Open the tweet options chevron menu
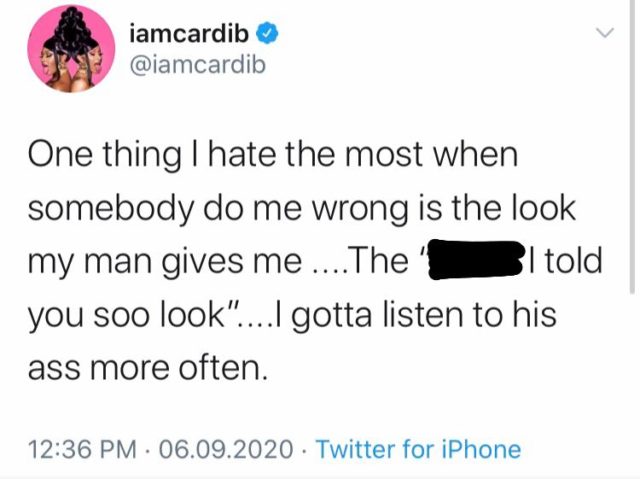 [x=604, y=32]
